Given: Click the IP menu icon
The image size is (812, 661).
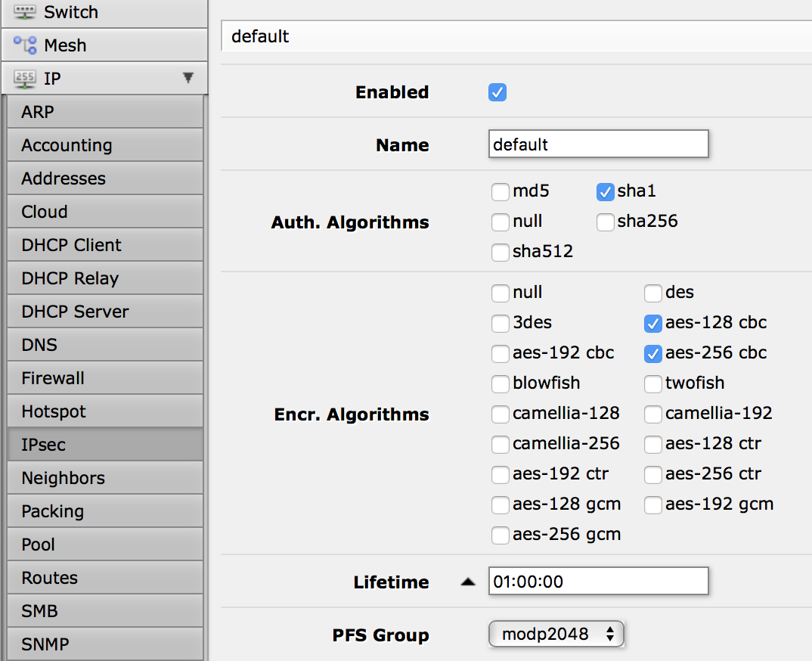Looking at the screenshot, I should [x=24, y=78].
